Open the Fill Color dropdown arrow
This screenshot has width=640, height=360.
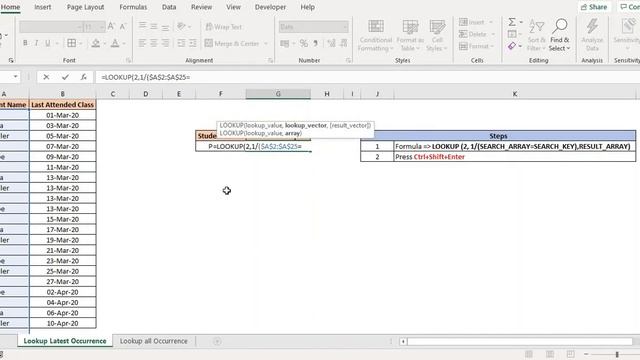coord(104,44)
